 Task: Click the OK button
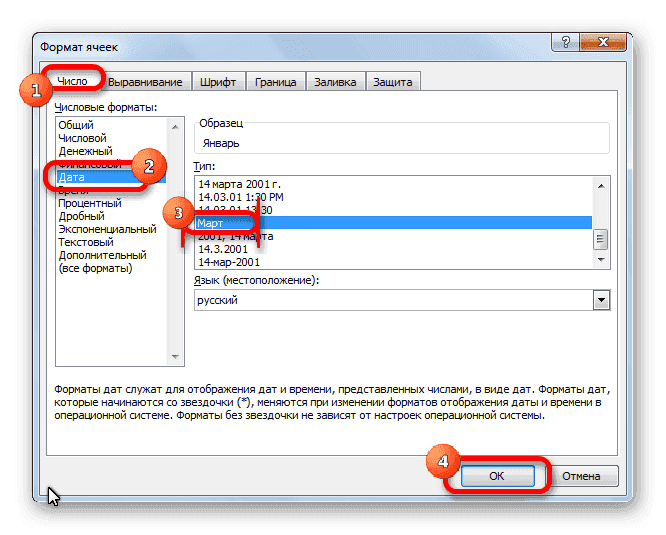[x=497, y=476]
